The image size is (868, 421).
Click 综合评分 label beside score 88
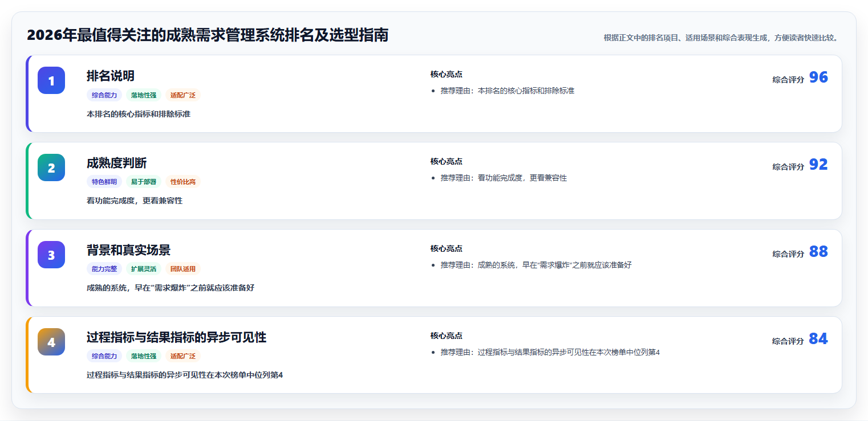coord(788,254)
